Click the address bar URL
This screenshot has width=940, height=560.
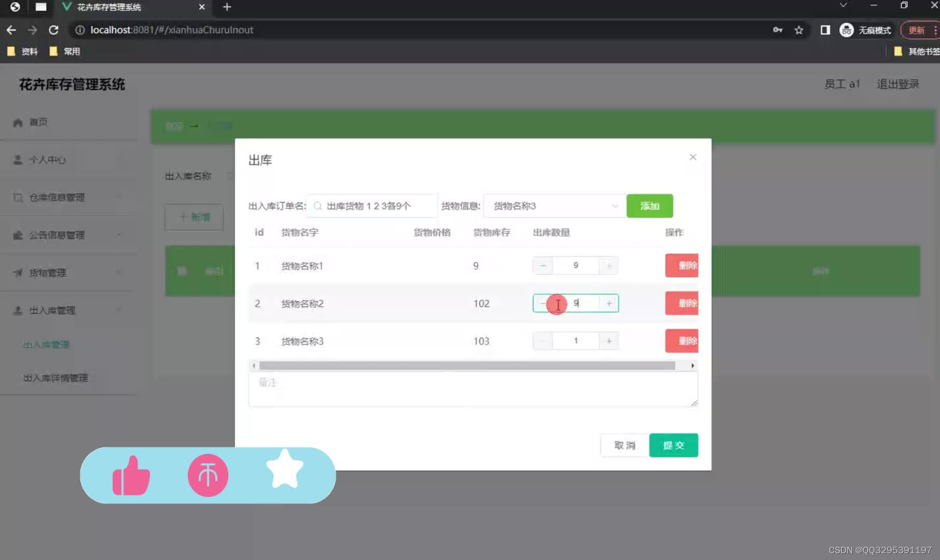[x=172, y=30]
